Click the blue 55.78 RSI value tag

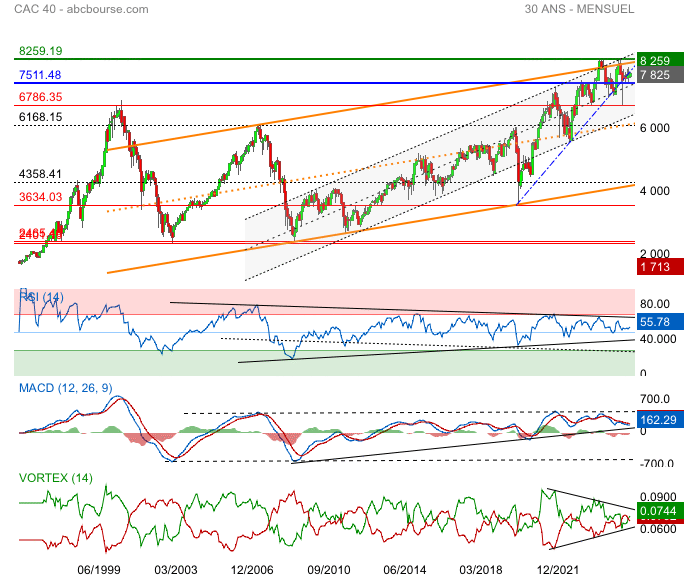(x=660, y=322)
